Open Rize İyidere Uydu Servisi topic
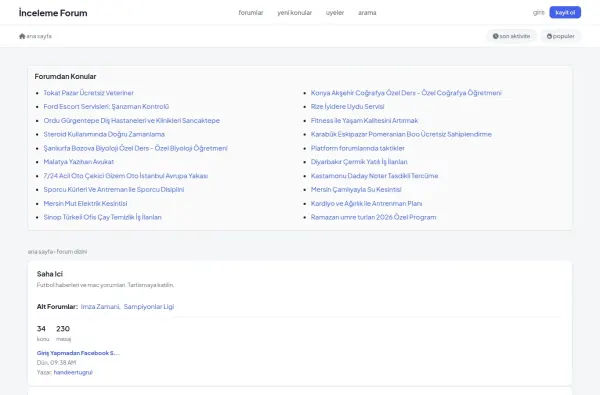Viewport: 600px width, 395px height. tap(347, 106)
